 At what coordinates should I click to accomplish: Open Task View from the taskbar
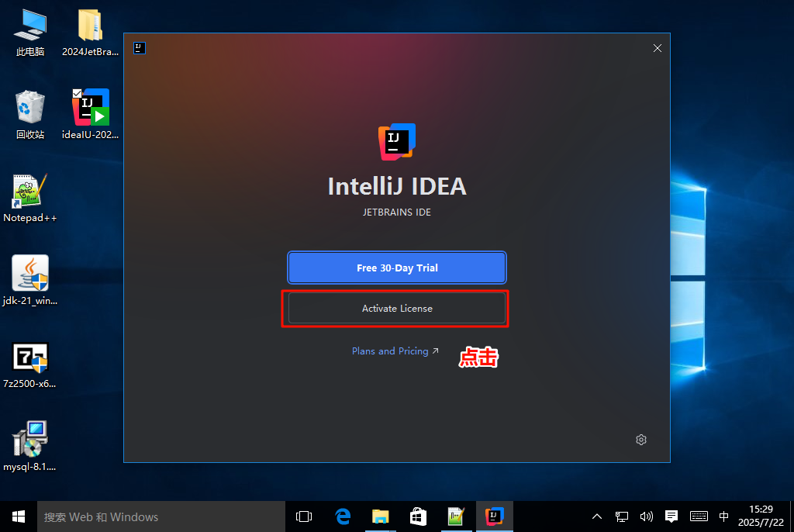pyautogui.click(x=304, y=516)
